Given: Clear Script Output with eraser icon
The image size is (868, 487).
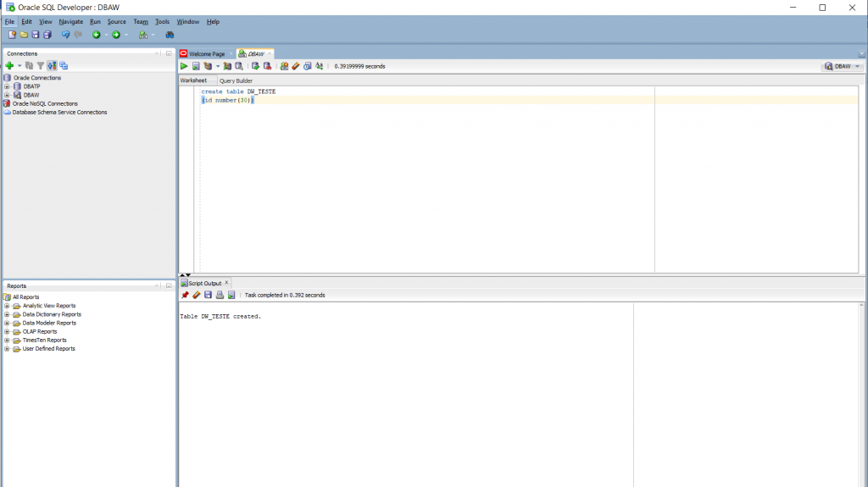Looking at the screenshot, I should tap(197, 295).
